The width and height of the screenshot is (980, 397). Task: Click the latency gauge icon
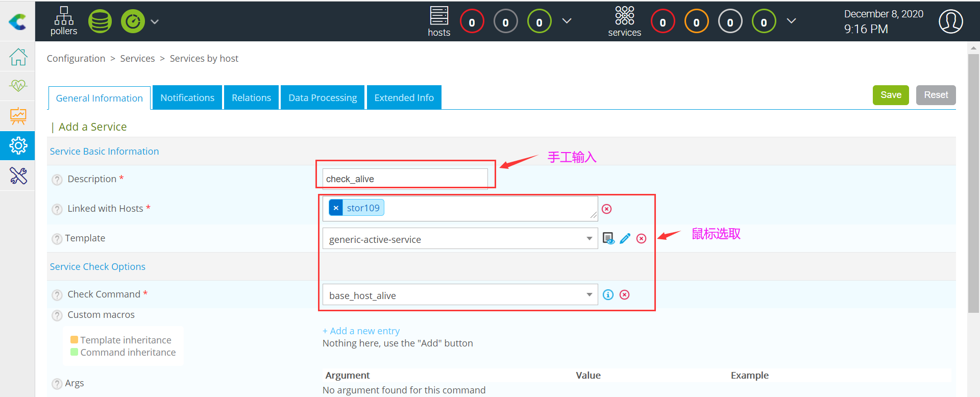[x=133, y=21]
